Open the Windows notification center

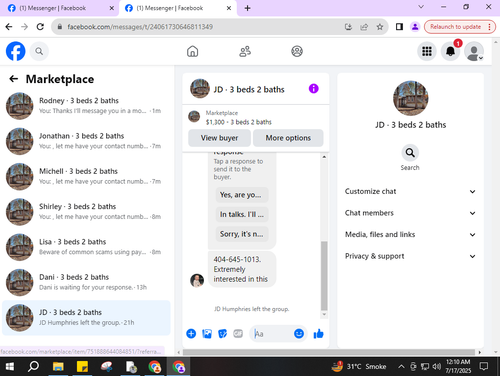coord(484,367)
